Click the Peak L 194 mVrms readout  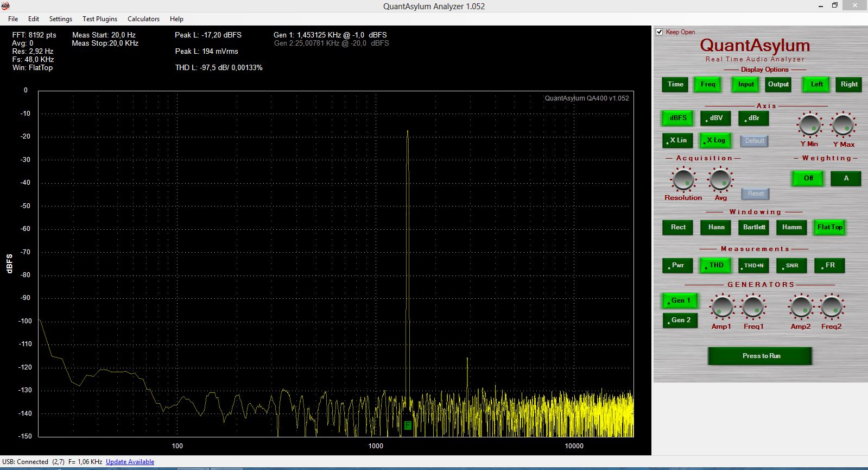pyautogui.click(x=206, y=51)
